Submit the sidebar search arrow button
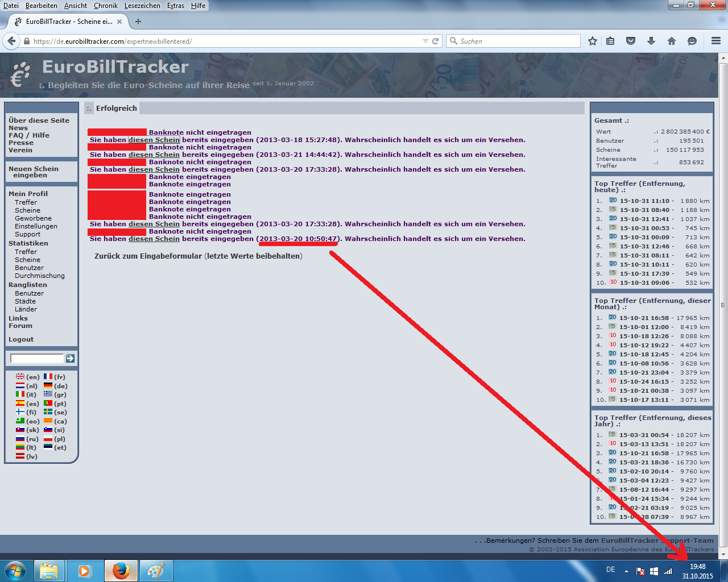The width and height of the screenshot is (728, 582). point(70,358)
